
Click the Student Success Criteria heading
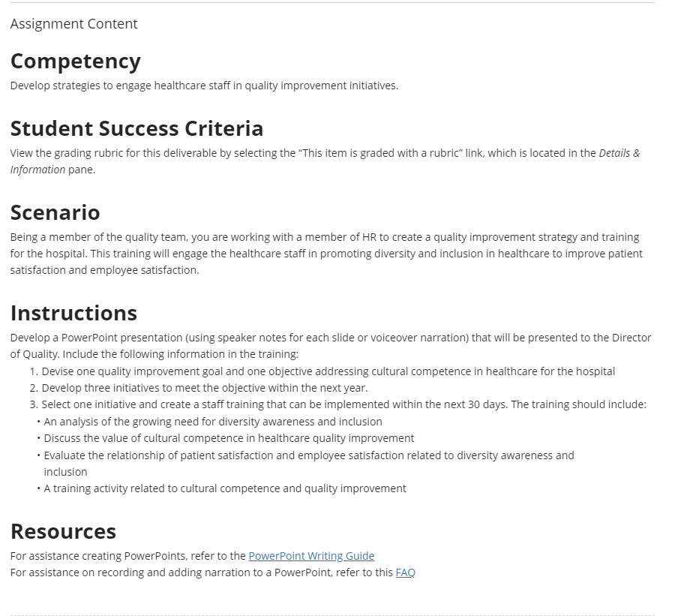tap(136, 128)
